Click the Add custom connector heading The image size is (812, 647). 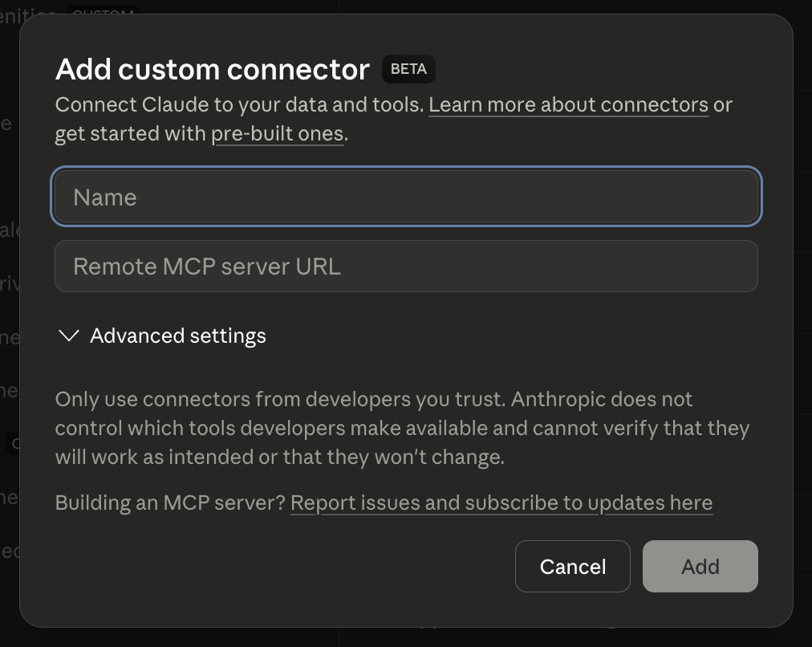tap(213, 70)
